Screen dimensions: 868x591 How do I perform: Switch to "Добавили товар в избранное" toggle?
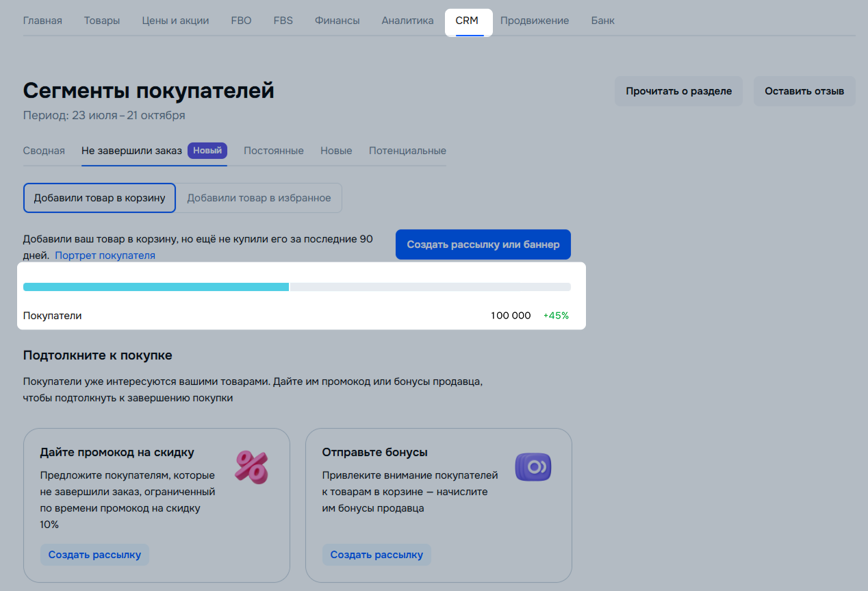pyautogui.click(x=259, y=198)
